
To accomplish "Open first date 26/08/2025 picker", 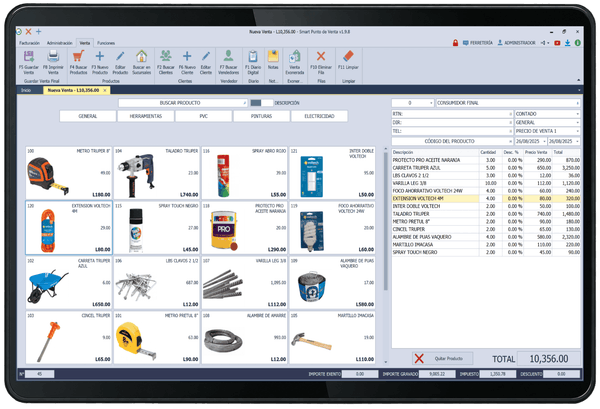I will pos(544,141).
